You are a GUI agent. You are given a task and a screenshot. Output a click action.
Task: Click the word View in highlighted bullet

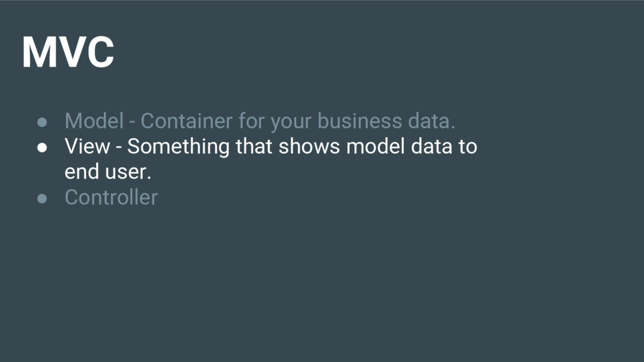[87, 146]
